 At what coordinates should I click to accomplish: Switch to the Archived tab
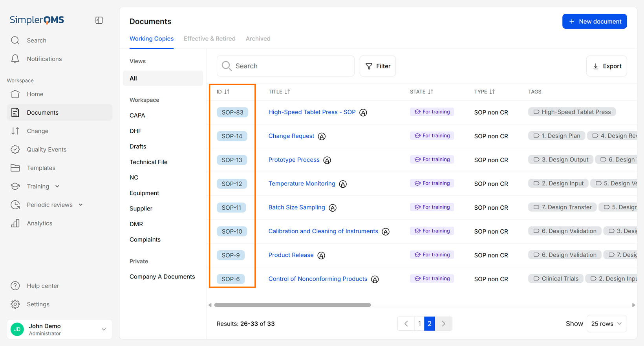pos(258,39)
